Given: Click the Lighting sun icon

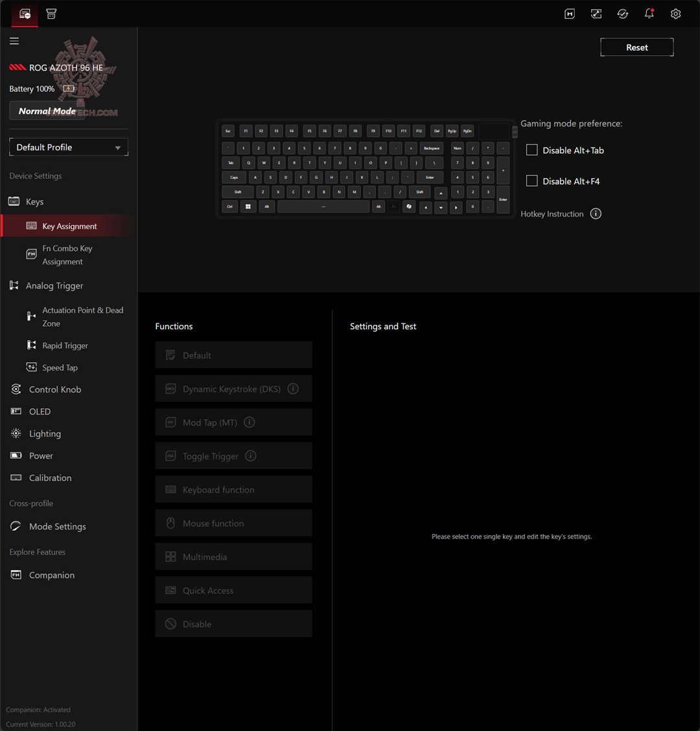Looking at the screenshot, I should [16, 433].
